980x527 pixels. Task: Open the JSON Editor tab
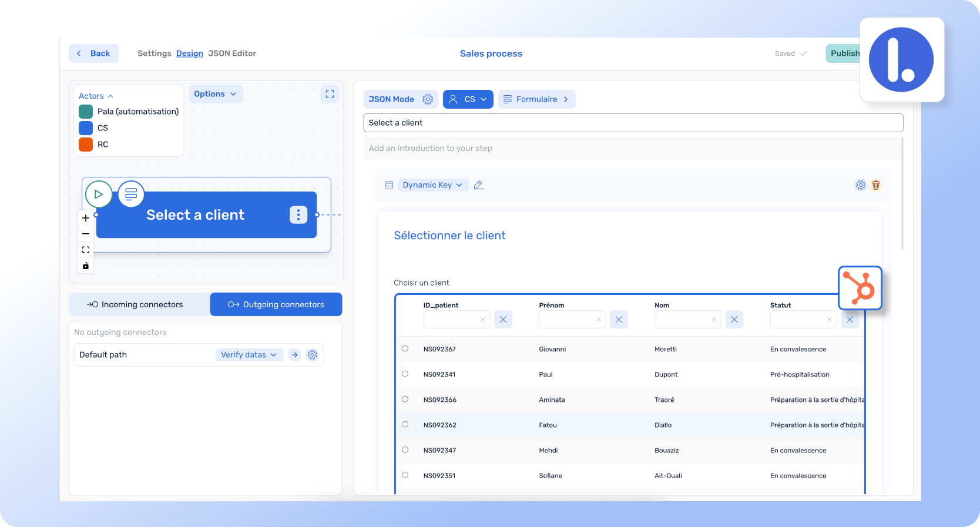click(x=232, y=53)
